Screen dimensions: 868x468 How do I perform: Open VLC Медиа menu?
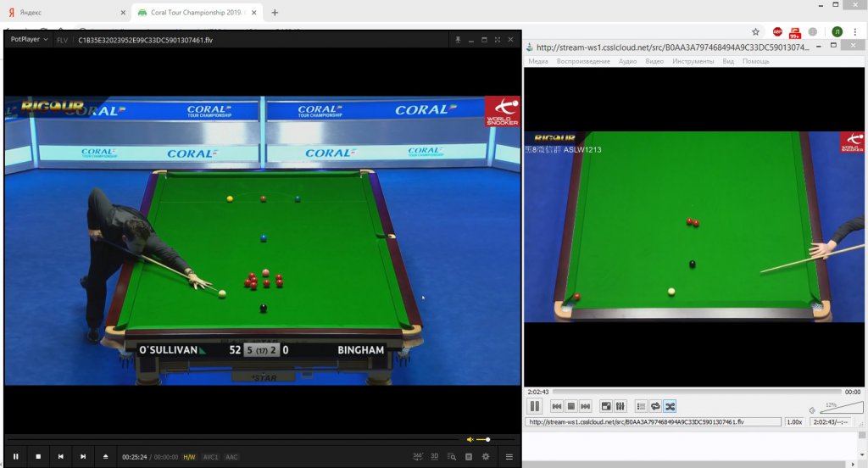pos(538,61)
